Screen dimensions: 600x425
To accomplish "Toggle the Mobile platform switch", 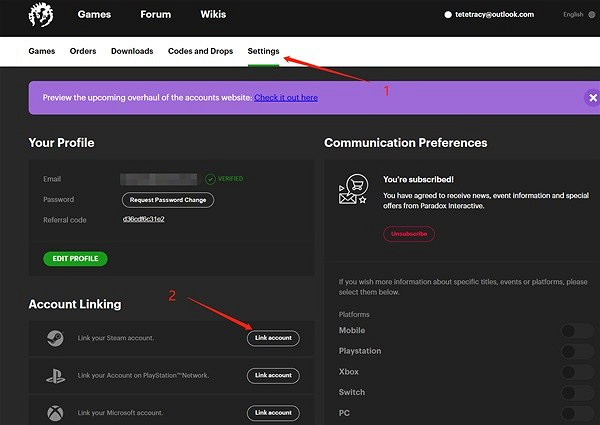I will [579, 331].
